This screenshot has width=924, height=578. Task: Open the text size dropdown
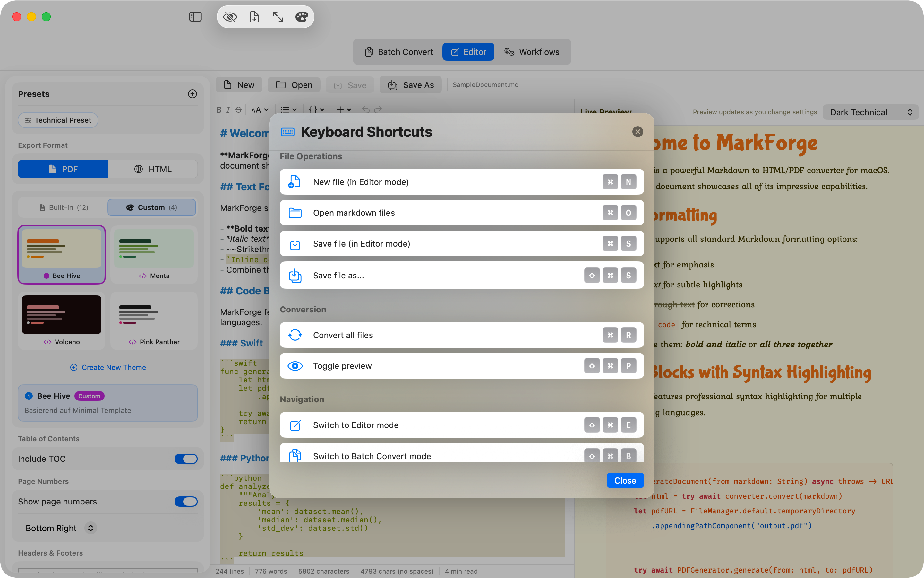coord(260,110)
